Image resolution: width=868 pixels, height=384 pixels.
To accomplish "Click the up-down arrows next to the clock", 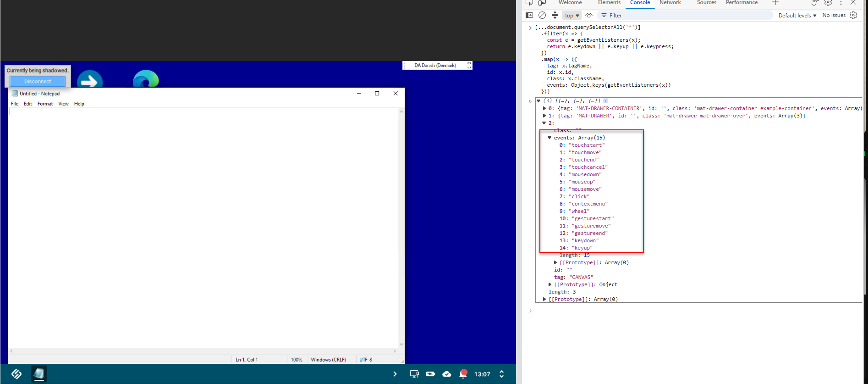I will [501, 374].
